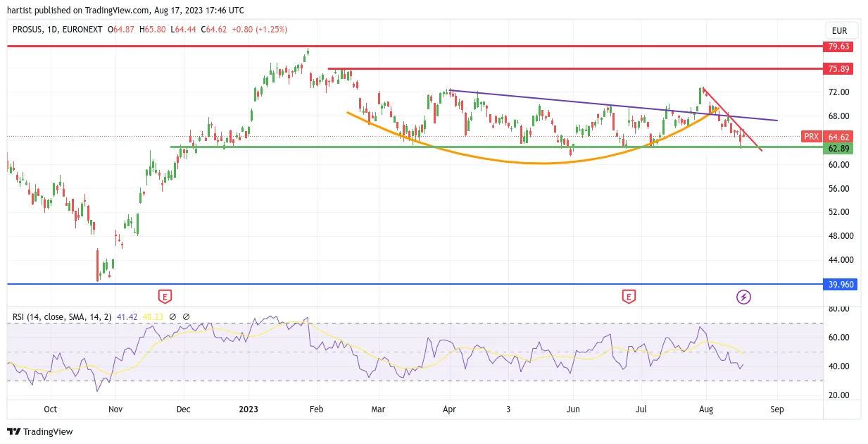Click the July earnings 'E' marker
Screen dimensions: 868x444
pyautogui.click(x=629, y=297)
